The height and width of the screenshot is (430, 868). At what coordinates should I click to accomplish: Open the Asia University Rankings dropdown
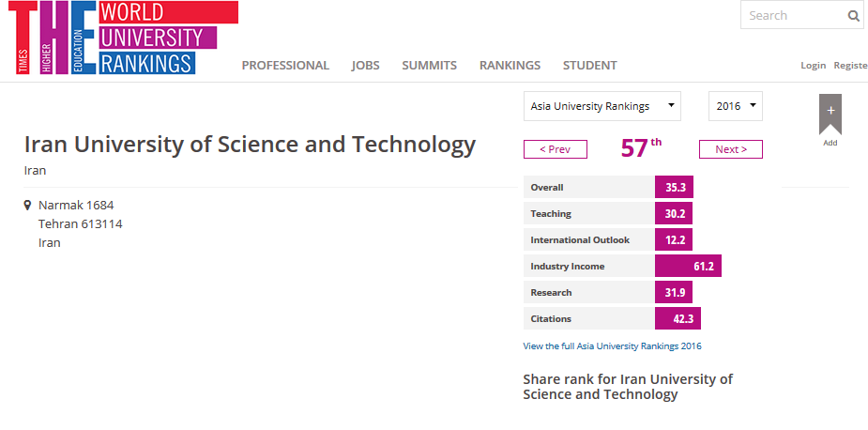[x=602, y=106]
